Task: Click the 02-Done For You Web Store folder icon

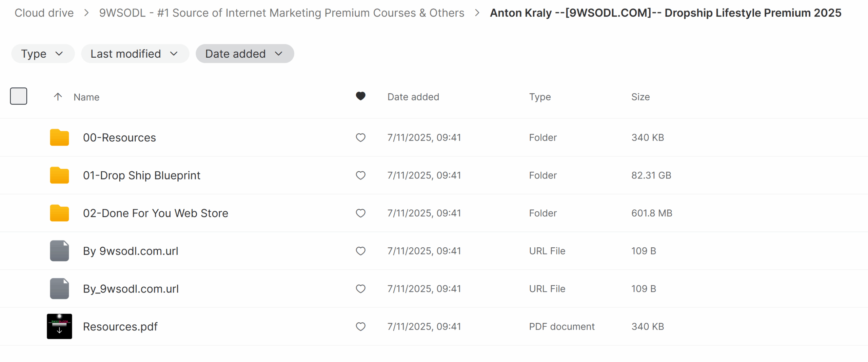Action: (x=59, y=213)
